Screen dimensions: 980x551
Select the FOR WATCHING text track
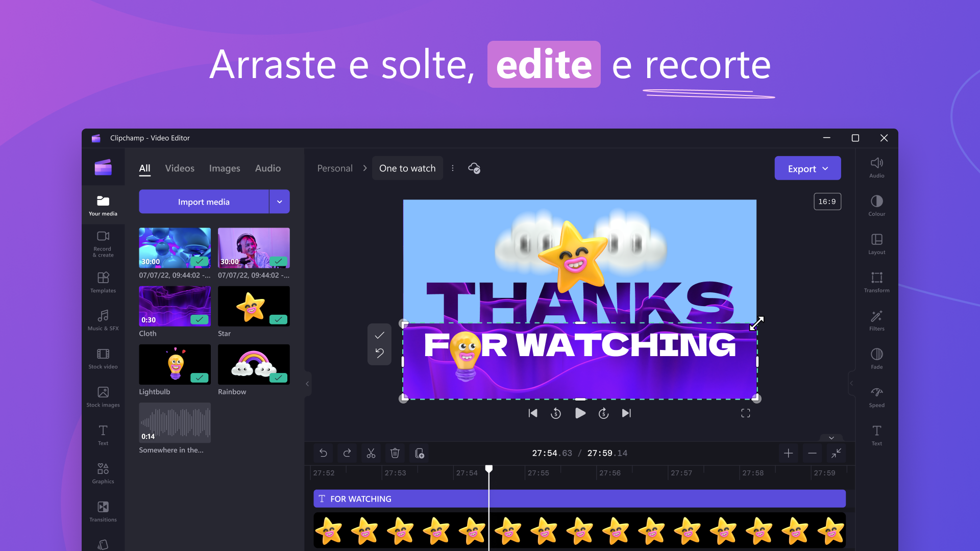pos(579,498)
